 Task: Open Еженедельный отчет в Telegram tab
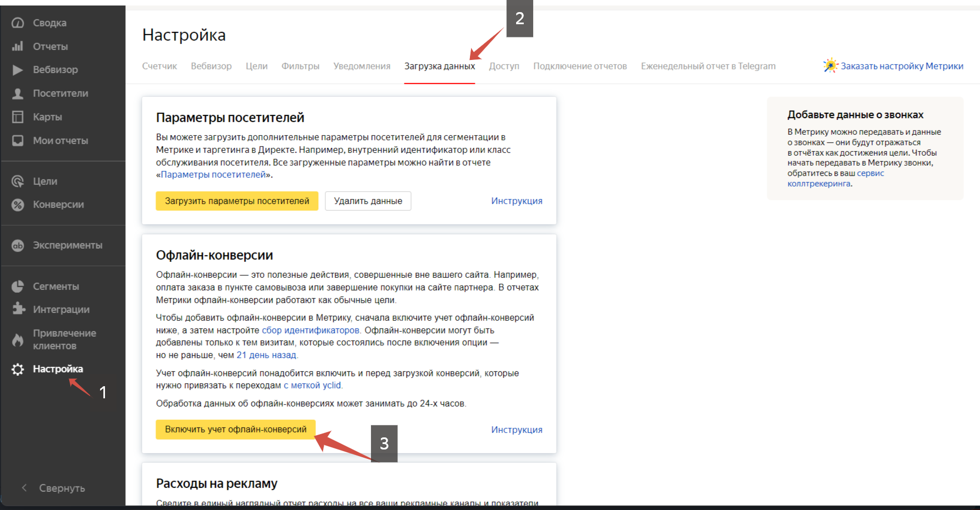click(x=708, y=66)
